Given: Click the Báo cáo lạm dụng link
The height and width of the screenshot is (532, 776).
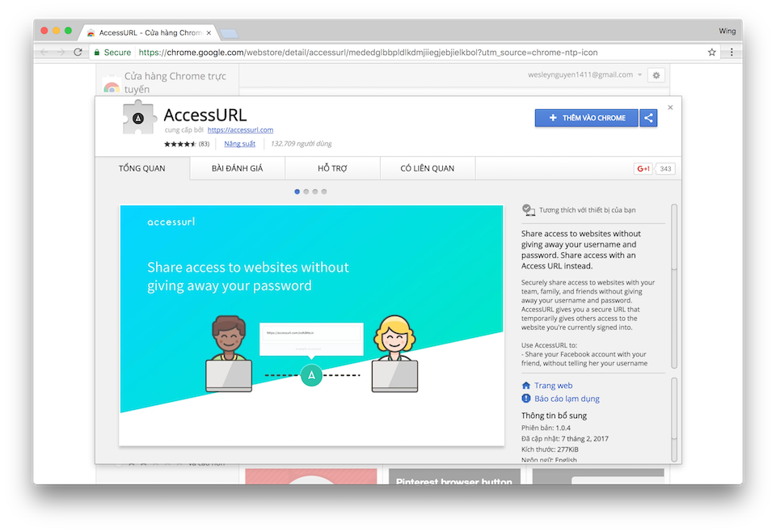Looking at the screenshot, I should [567, 399].
